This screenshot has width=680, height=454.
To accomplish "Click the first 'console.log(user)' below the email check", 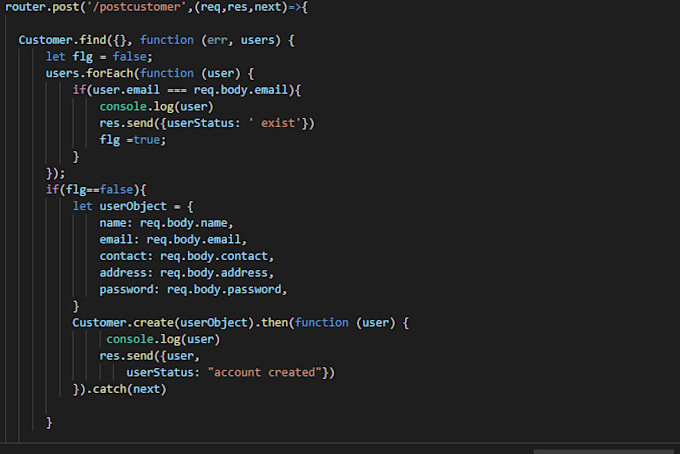I will pyautogui.click(x=156, y=107).
